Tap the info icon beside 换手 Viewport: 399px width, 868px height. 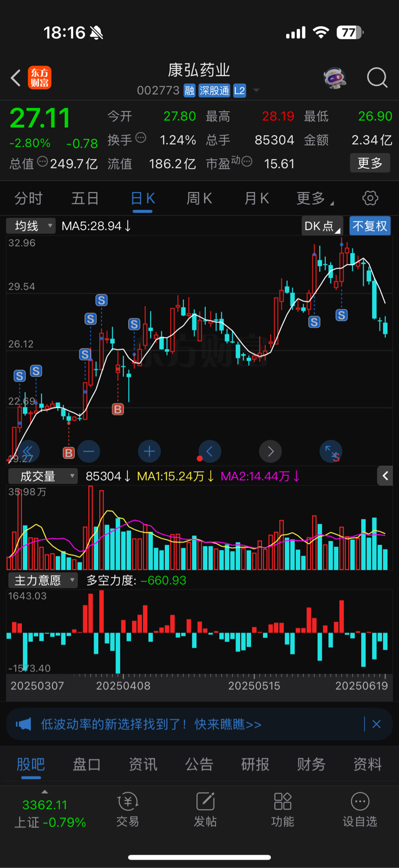[x=141, y=138]
